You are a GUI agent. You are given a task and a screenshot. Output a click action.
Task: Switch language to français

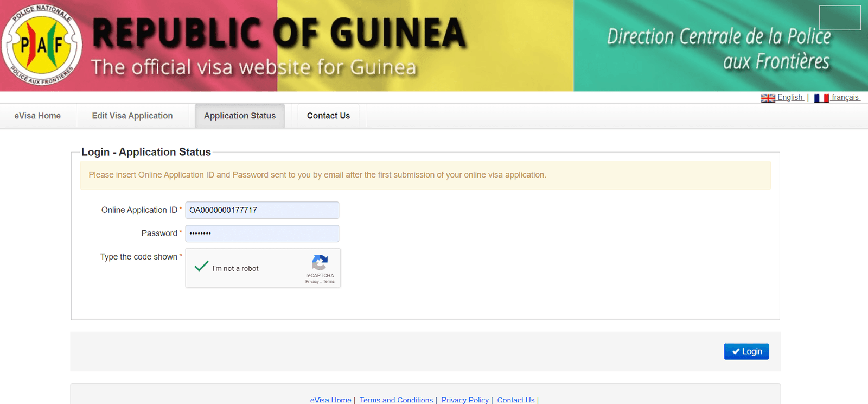(845, 98)
